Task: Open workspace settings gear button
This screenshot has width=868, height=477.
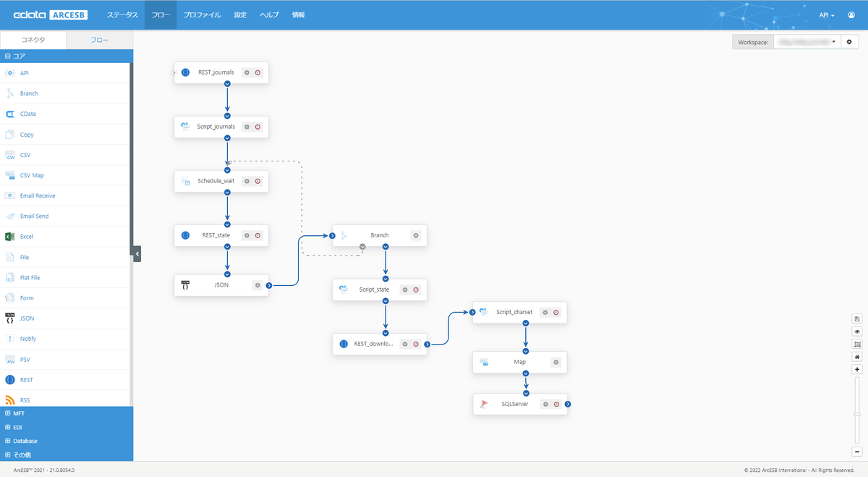Action: pos(850,42)
